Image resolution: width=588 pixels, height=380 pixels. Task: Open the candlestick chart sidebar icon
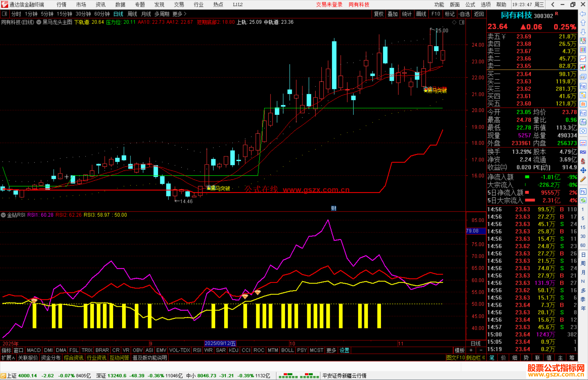pos(583,68)
